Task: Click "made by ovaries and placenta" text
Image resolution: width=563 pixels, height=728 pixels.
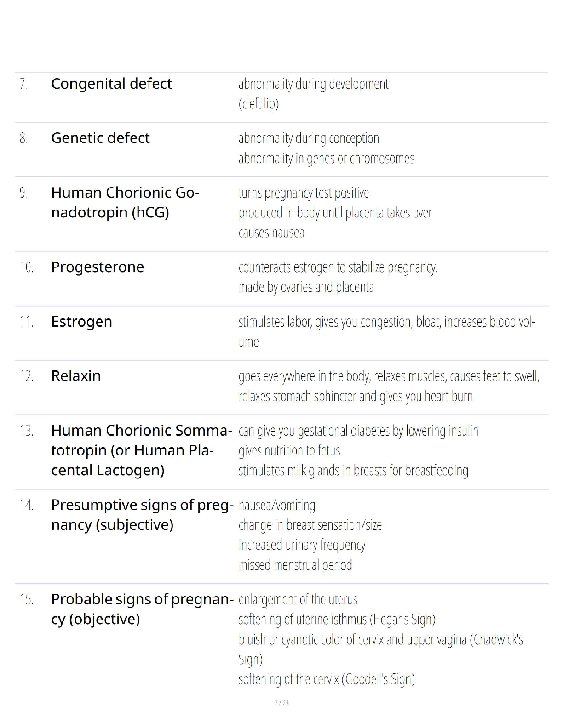Action: point(306,287)
